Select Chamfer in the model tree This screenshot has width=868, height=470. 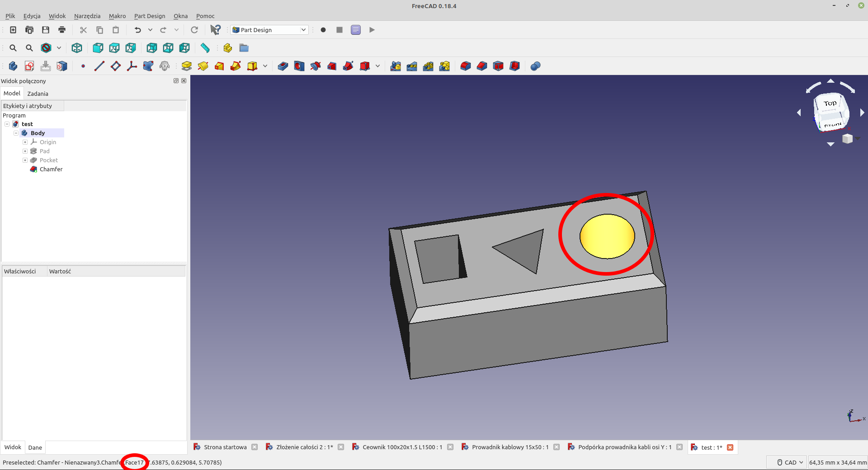click(x=51, y=169)
